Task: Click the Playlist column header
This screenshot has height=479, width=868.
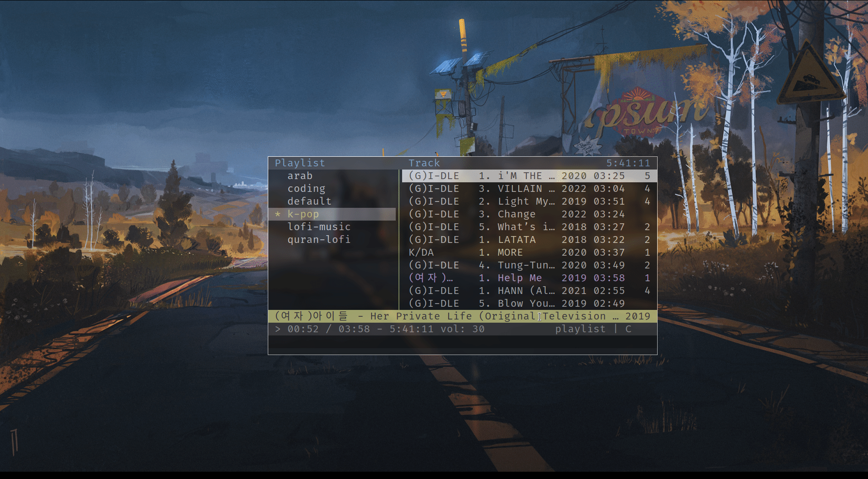Action: pyautogui.click(x=300, y=163)
